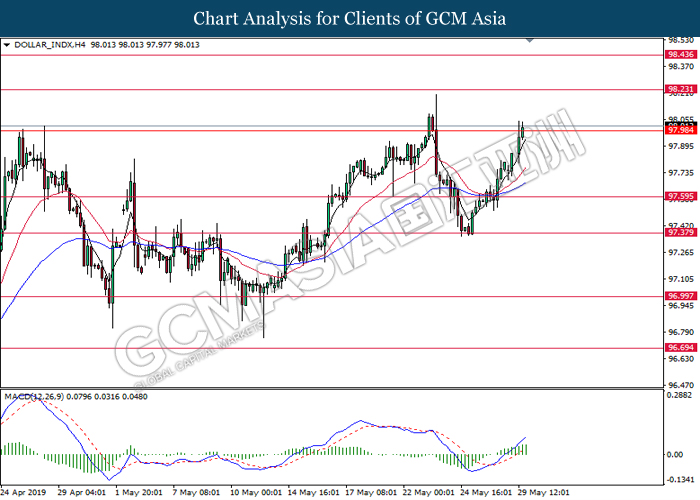Click the 96.470 price axis value
Image resolution: width=700 pixels, height=500 pixels.
pos(681,385)
